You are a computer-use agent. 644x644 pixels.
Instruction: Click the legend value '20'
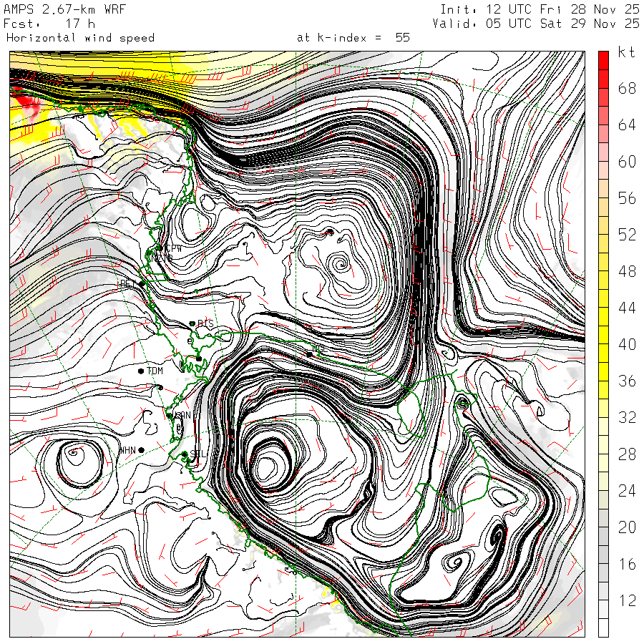click(x=627, y=527)
